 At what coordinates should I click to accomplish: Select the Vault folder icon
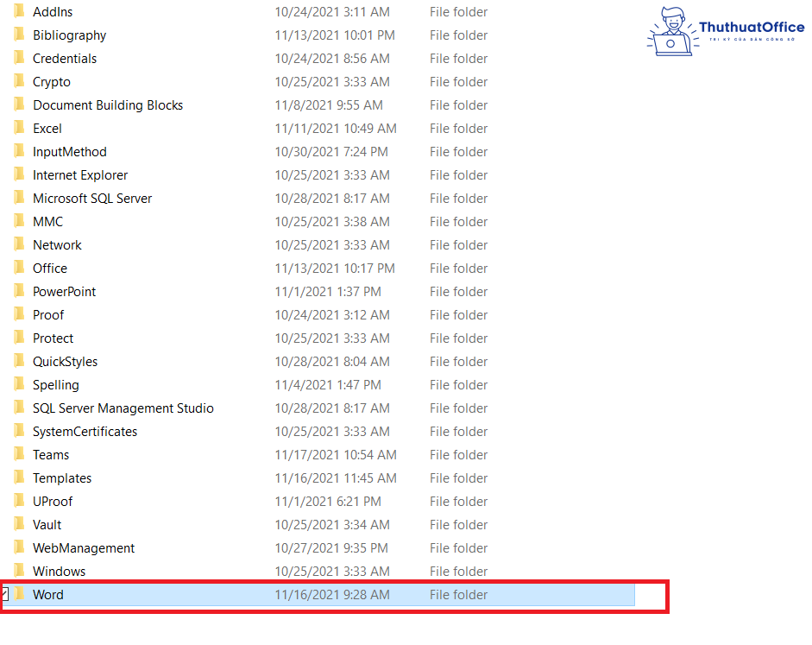pos(19,524)
